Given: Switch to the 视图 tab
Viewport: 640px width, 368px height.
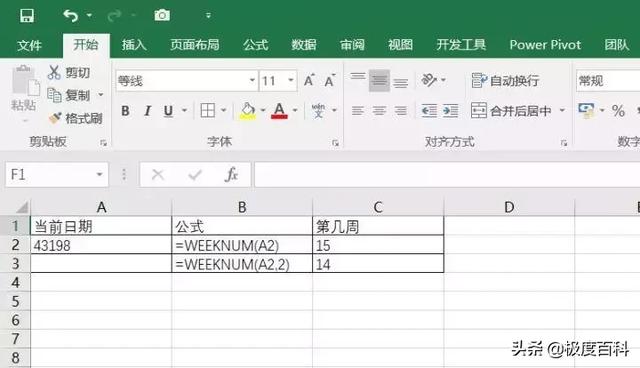Looking at the screenshot, I should [400, 44].
